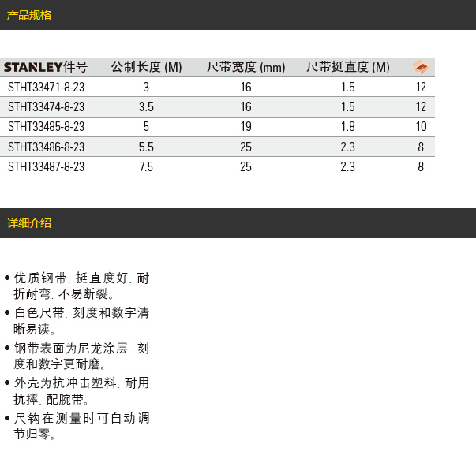Viewport: 476px width, 459px height.
Task: Click the 产品规格 section header
Action: [x=29, y=15]
